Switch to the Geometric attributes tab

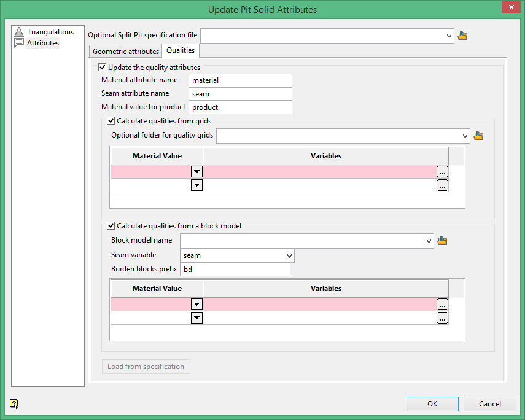pyautogui.click(x=126, y=52)
